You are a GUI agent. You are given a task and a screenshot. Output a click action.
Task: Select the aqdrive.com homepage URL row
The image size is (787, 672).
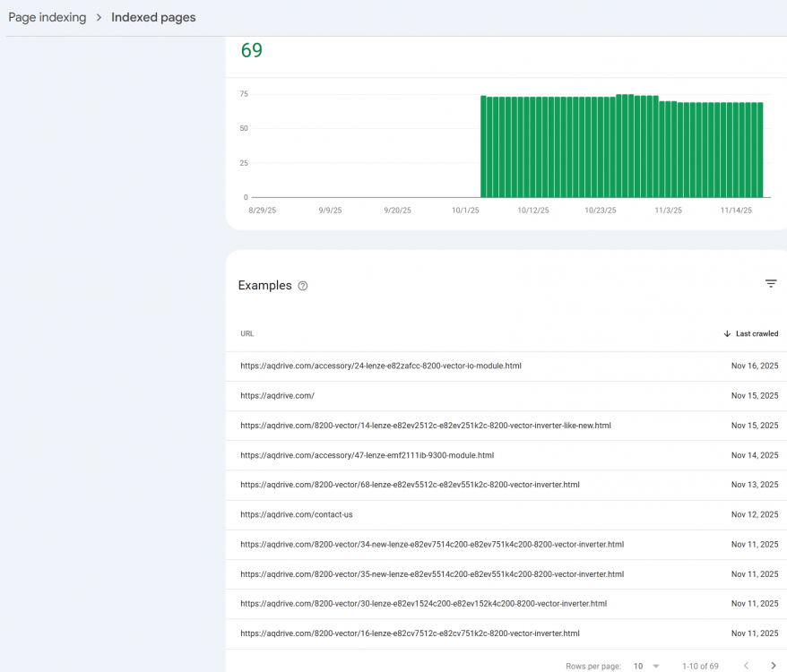278,396
